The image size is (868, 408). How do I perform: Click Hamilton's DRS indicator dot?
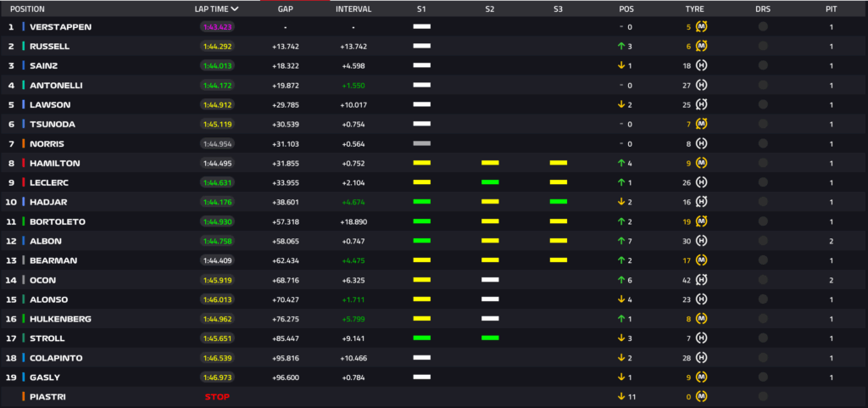763,163
